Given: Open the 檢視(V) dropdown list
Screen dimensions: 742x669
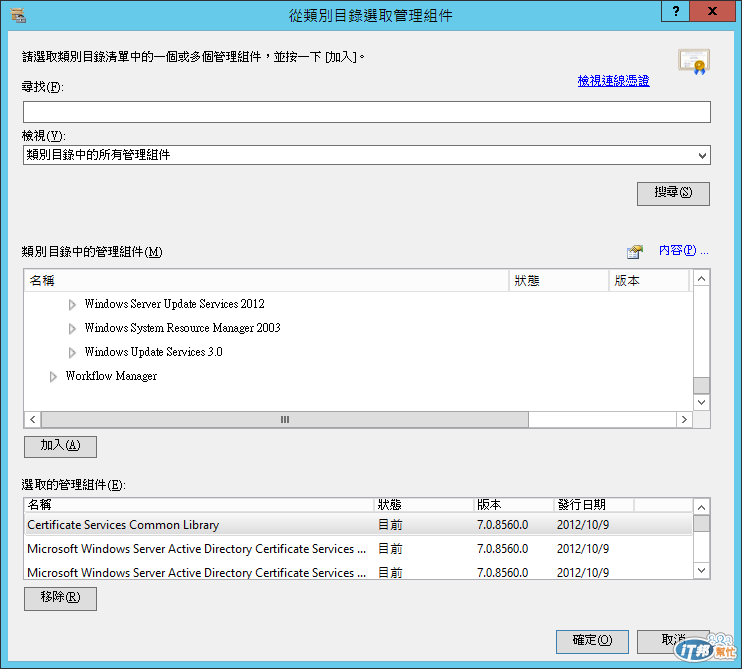Looking at the screenshot, I should (367, 155).
